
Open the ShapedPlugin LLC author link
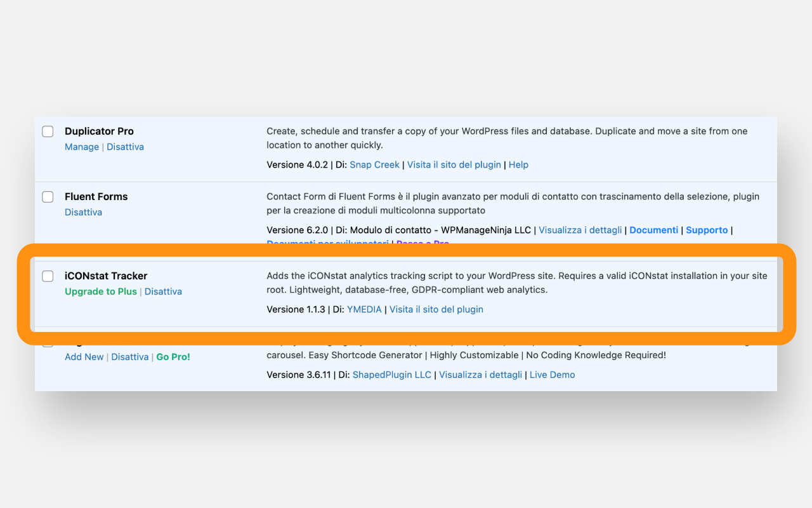392,375
